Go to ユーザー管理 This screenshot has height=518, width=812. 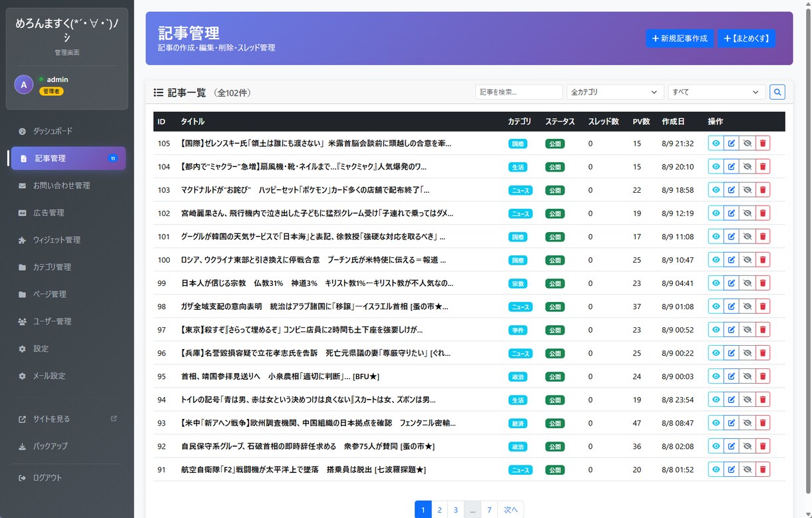(67, 321)
